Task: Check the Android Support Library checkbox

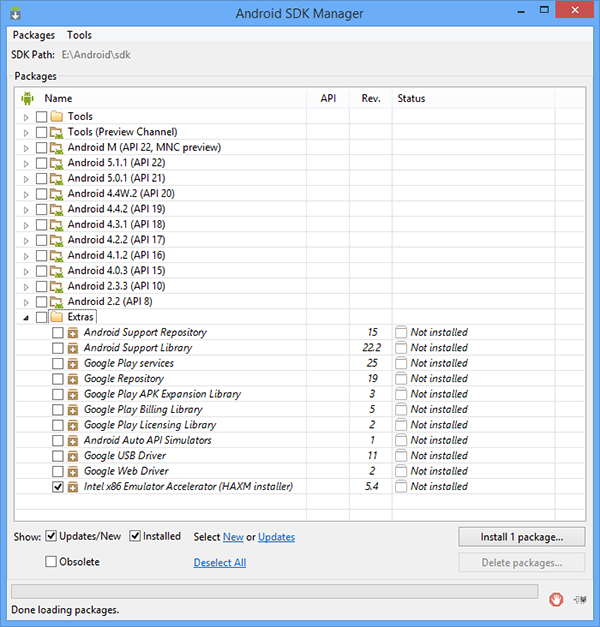Action: coord(58,348)
